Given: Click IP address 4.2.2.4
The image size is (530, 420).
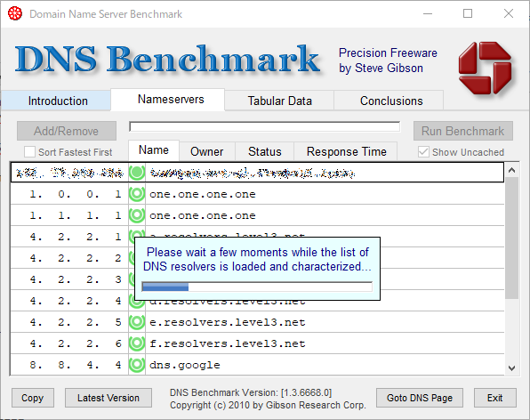Looking at the screenshot, I should coord(76,301).
